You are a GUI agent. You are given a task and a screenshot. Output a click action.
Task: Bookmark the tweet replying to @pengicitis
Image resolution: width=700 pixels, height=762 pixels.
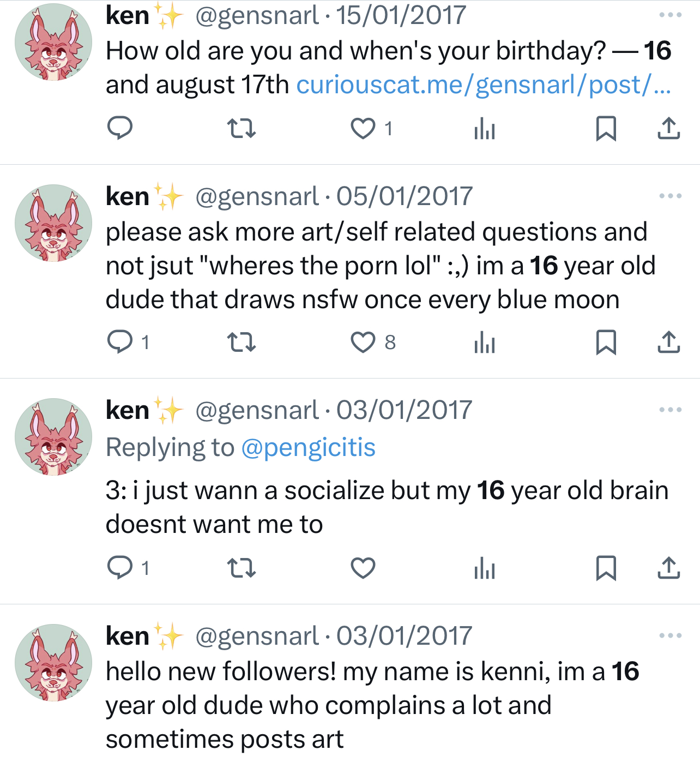coord(606,568)
